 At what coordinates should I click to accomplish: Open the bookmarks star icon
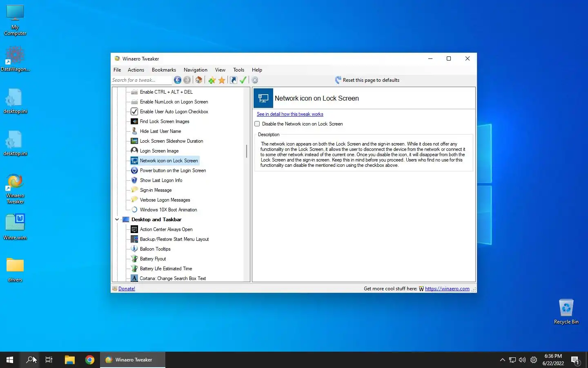[222, 80]
